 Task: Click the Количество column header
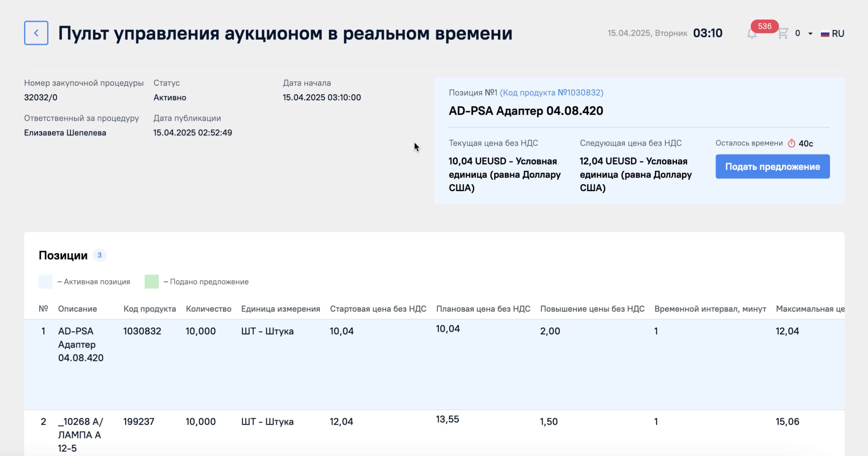[209, 309]
